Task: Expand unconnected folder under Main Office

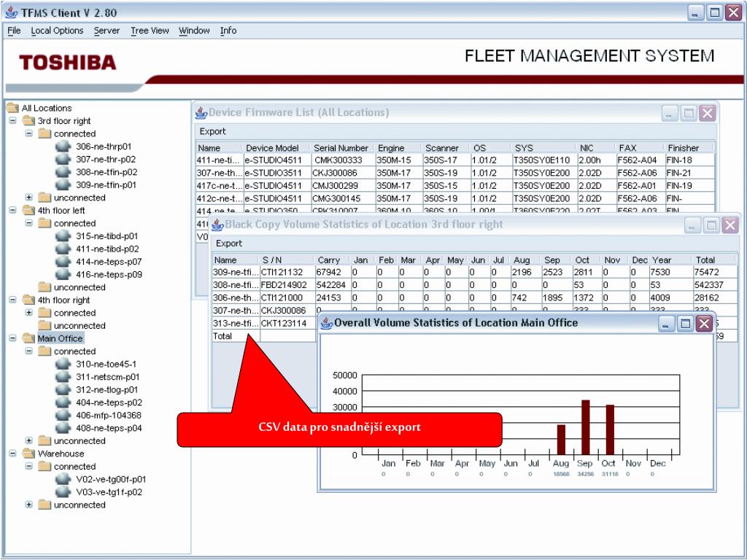Action: tap(29, 441)
